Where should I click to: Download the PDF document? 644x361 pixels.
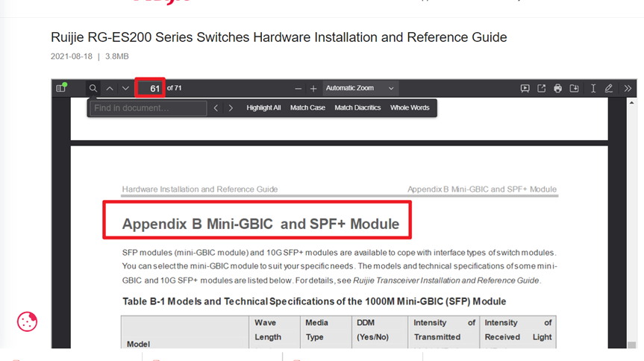574,88
